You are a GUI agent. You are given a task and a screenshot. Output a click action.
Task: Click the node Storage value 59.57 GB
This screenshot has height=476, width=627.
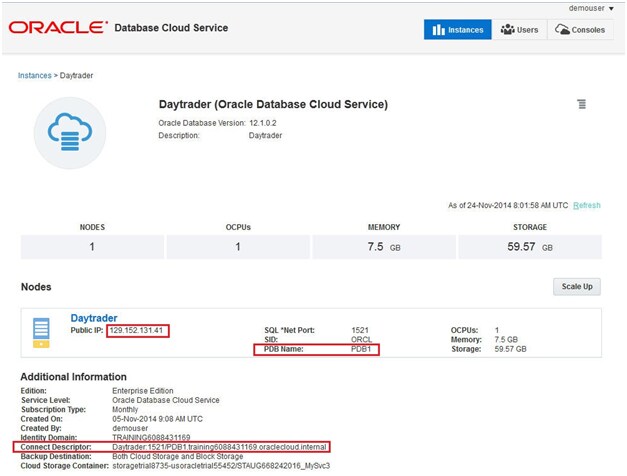coord(510,349)
